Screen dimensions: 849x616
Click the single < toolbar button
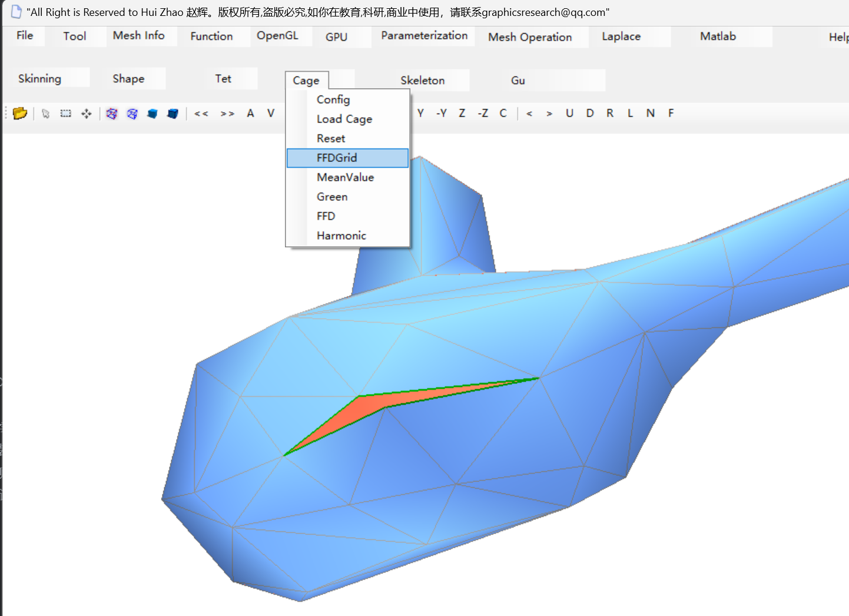pos(529,114)
